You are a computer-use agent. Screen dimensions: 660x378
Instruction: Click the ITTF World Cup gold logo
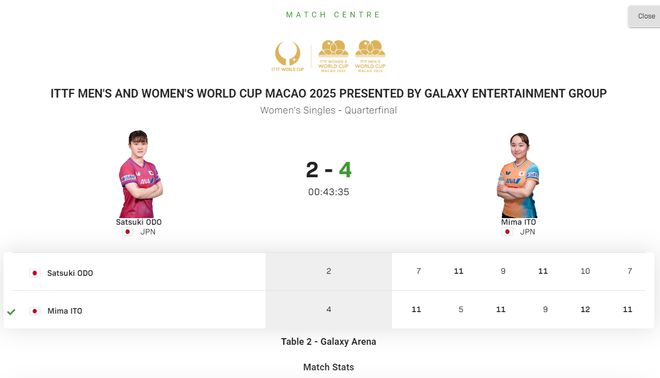[x=287, y=56]
